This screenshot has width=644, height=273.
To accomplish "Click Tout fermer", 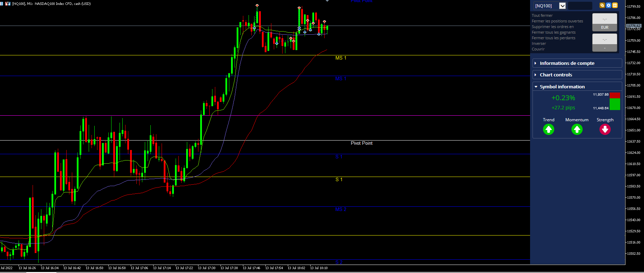I will (542, 15).
